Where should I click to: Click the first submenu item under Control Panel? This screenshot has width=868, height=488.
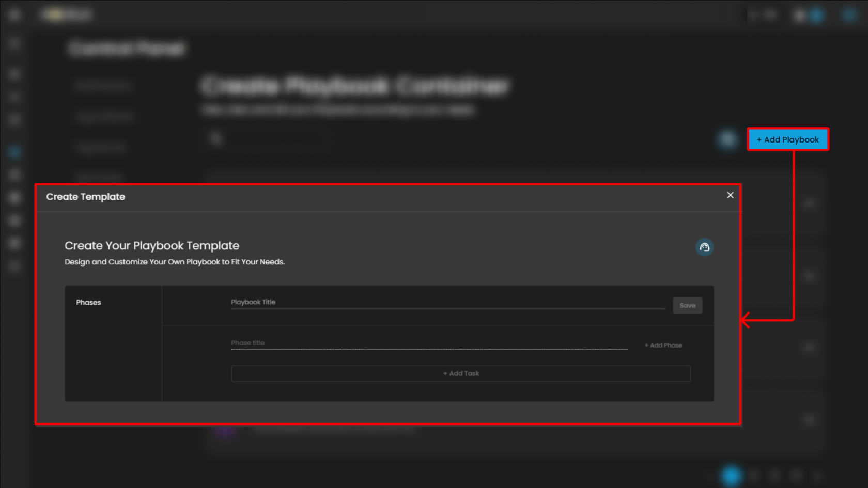(103, 86)
